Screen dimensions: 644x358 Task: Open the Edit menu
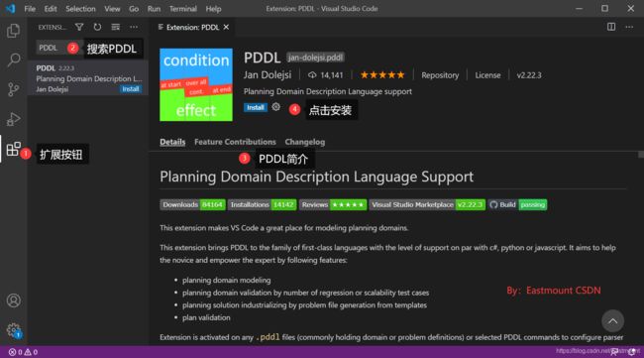click(x=51, y=9)
